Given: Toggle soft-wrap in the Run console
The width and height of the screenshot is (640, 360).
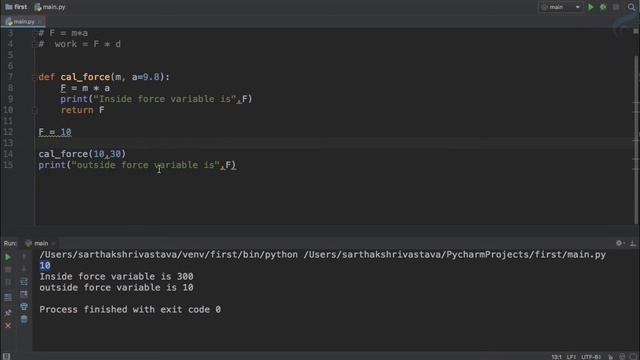Looking at the screenshot, I should (x=24, y=282).
